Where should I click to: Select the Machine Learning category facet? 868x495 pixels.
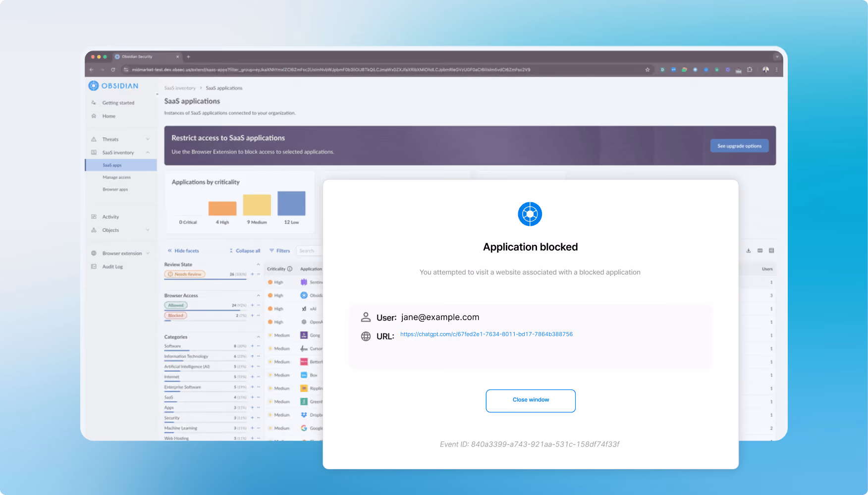(x=180, y=429)
